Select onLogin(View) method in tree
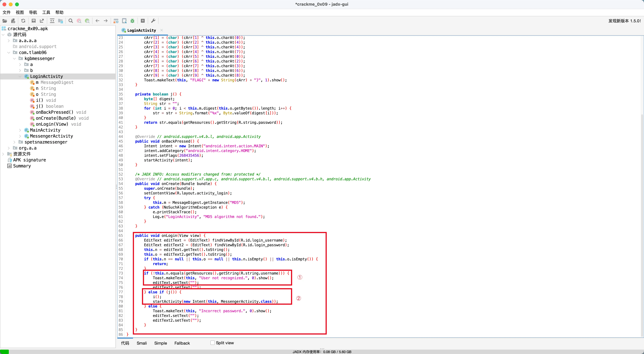 tap(52, 124)
